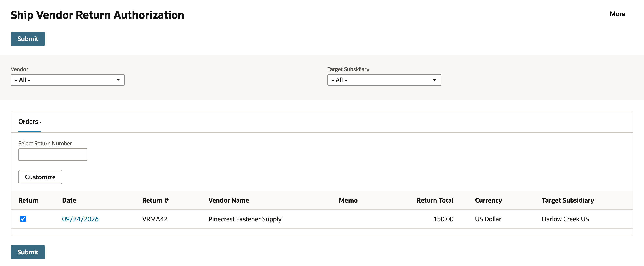Click the Customize button

pos(40,177)
